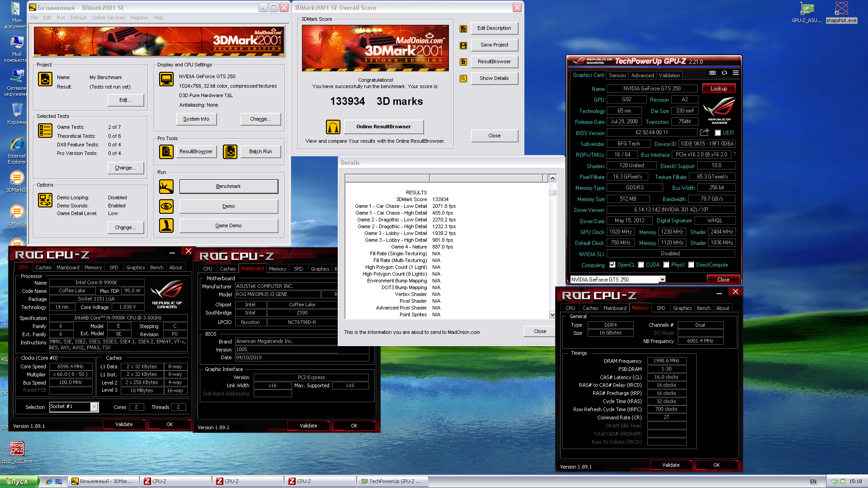
Task: Click the Display and CPU Settings monitor icon
Action: (x=166, y=79)
